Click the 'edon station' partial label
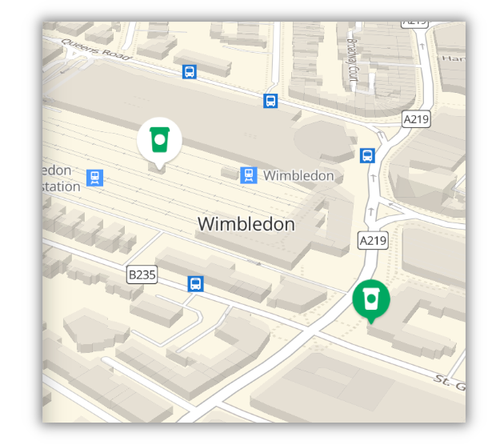 [61, 178]
